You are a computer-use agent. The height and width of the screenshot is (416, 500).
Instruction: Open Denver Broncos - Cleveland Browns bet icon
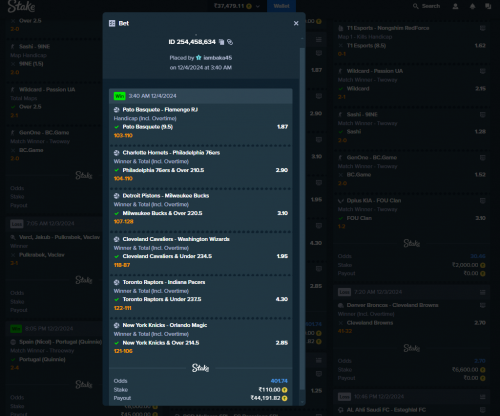(x=482, y=305)
